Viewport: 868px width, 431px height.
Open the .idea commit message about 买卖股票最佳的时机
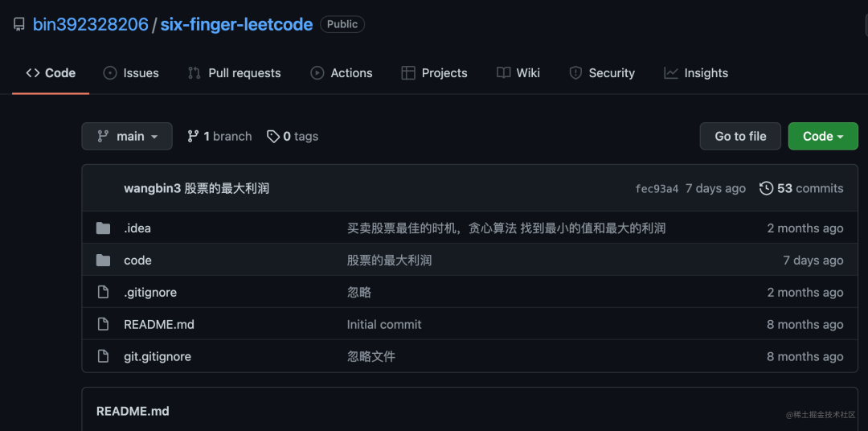(x=506, y=228)
